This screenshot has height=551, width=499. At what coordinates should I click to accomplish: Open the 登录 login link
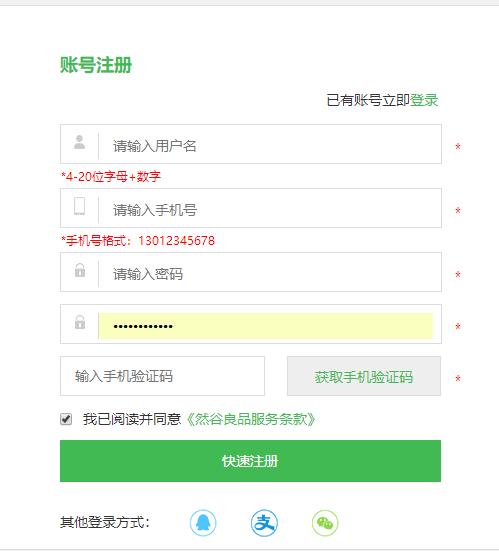tap(424, 100)
